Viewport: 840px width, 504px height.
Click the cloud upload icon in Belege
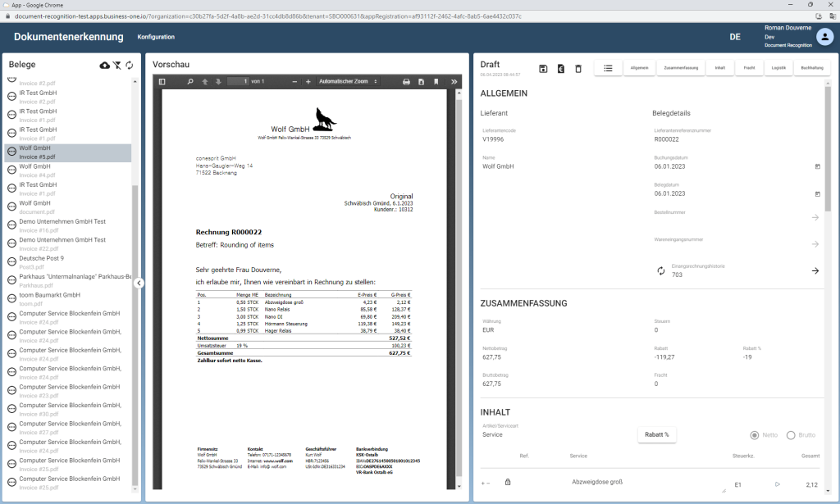[104, 65]
